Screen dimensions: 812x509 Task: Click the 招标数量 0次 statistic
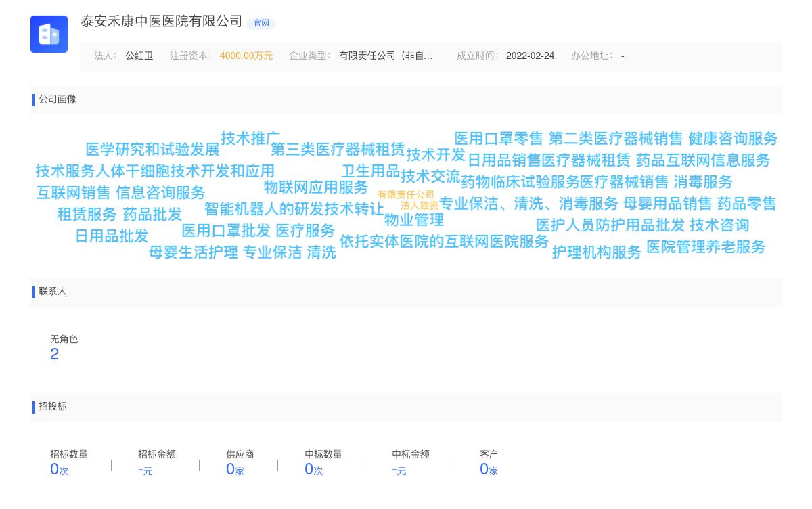pos(58,469)
